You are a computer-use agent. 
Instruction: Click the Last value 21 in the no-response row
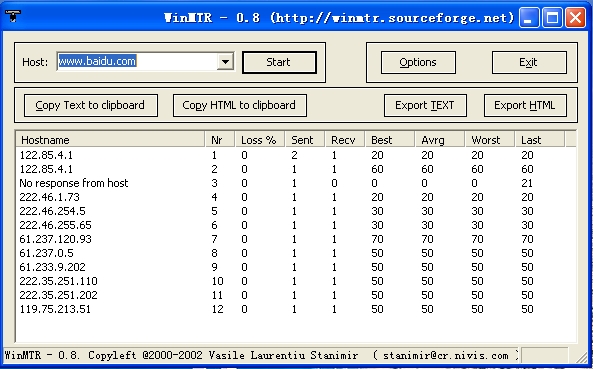(527, 183)
